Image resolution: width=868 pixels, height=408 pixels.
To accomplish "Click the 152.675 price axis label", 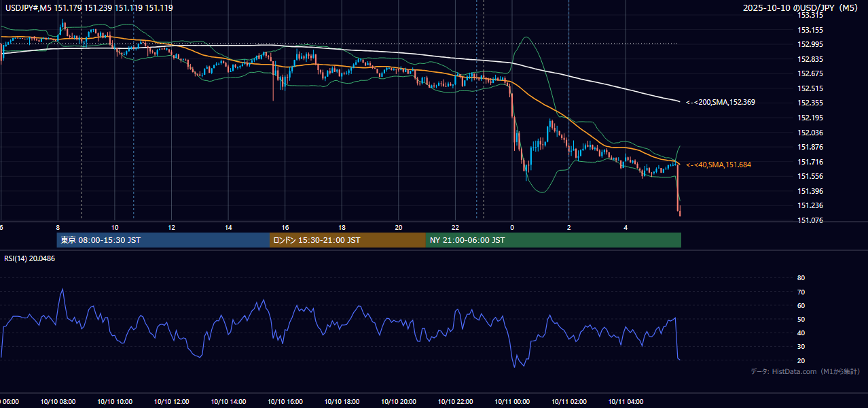I will coord(810,73).
